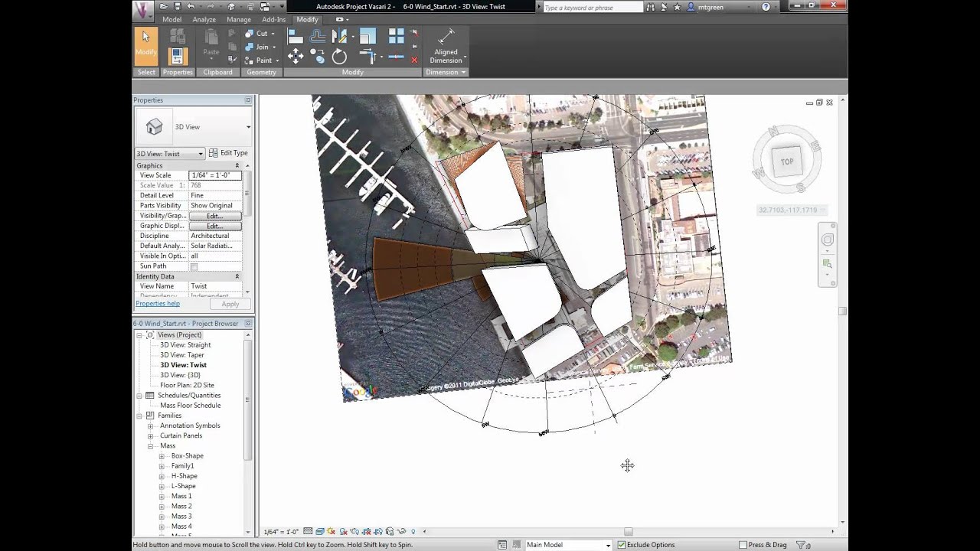
Task: Click the ViewCube TOP face
Action: click(787, 161)
